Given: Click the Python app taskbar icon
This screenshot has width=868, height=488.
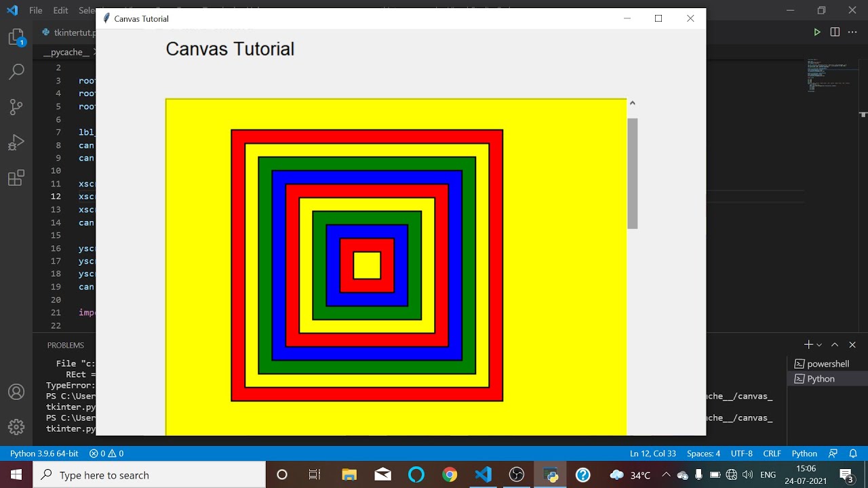Looking at the screenshot, I should [550, 474].
